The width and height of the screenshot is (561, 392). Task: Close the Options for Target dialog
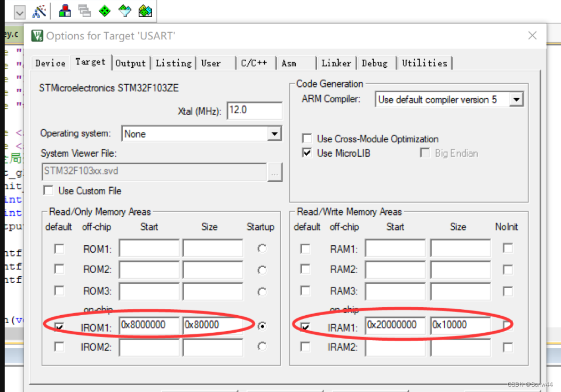pos(532,35)
